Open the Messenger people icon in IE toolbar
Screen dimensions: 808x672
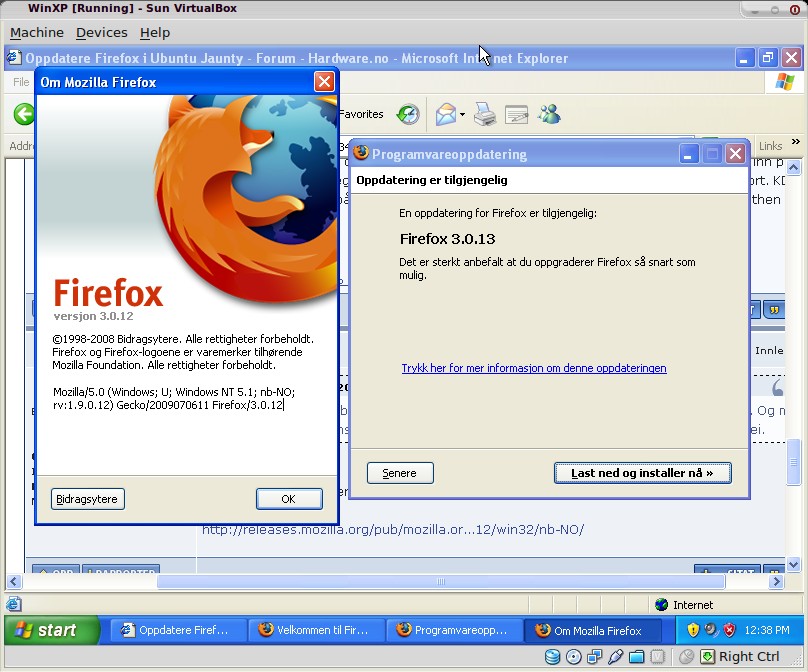coord(549,114)
